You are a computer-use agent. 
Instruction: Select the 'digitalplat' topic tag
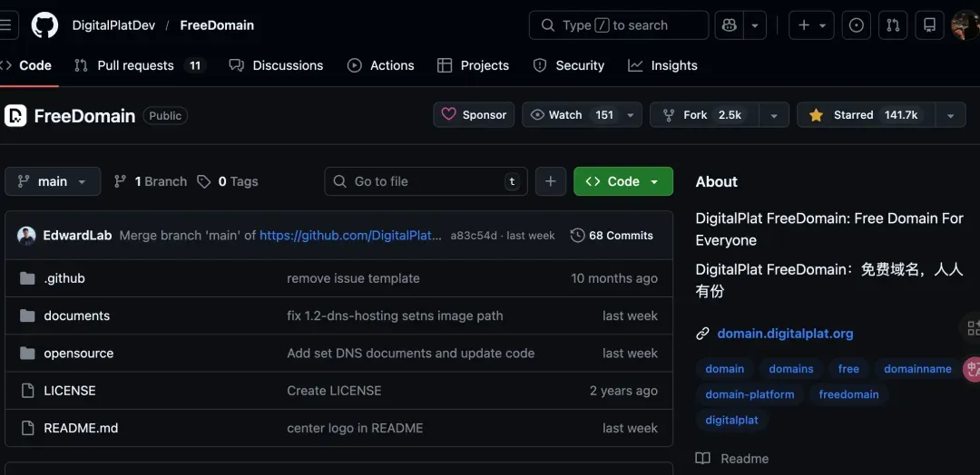732,420
